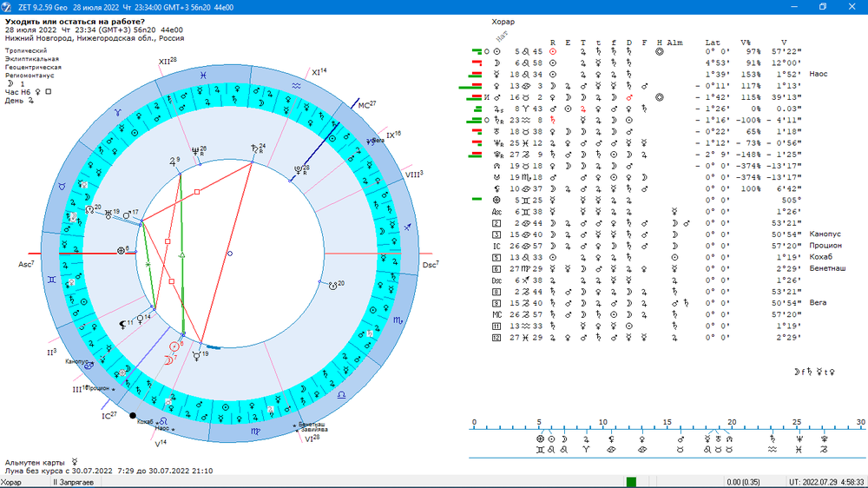Select 'II Запрягаев' in the status bar
The height and width of the screenshot is (488, 868).
pyautogui.click(x=73, y=483)
